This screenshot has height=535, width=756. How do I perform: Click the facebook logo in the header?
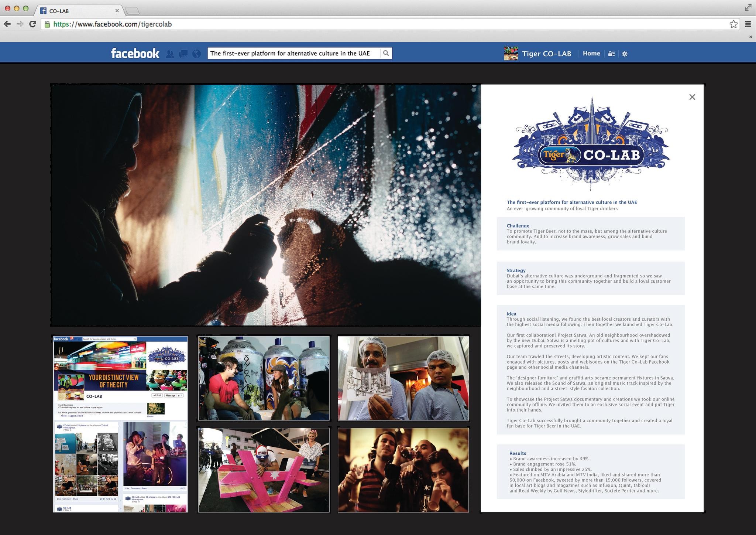135,53
